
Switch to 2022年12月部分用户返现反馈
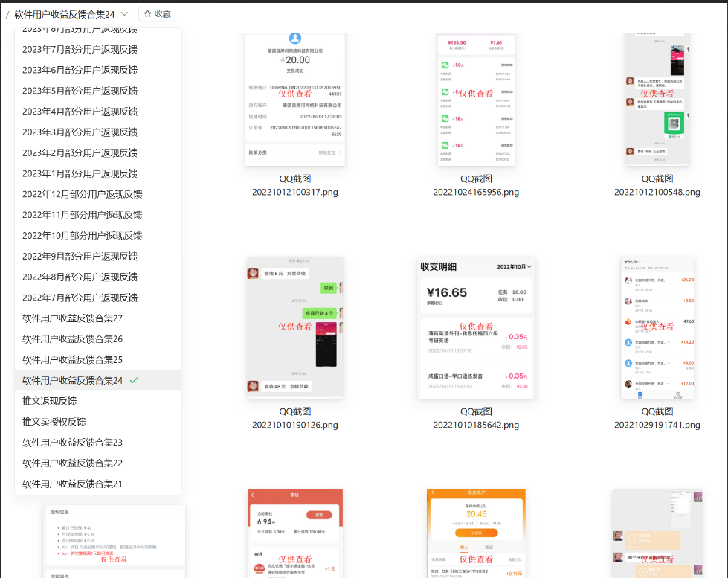click(x=82, y=194)
